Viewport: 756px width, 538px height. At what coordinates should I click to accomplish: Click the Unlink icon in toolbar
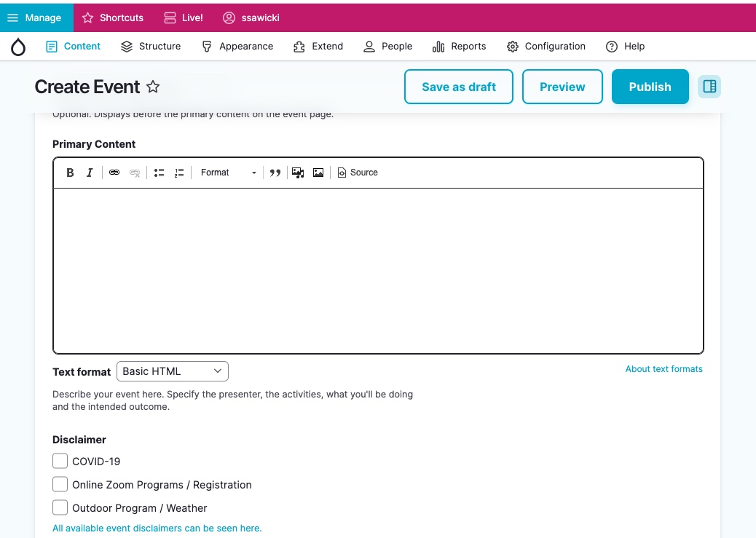point(135,173)
